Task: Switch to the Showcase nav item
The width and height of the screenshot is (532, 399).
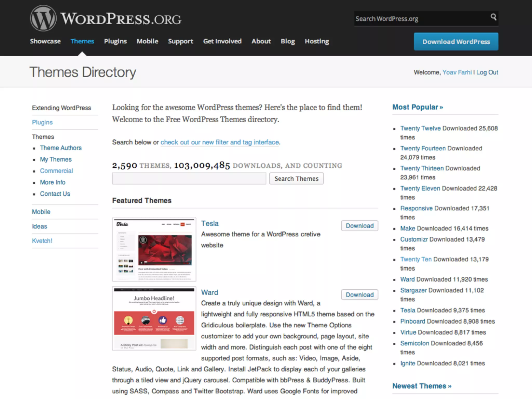Action: click(x=45, y=41)
